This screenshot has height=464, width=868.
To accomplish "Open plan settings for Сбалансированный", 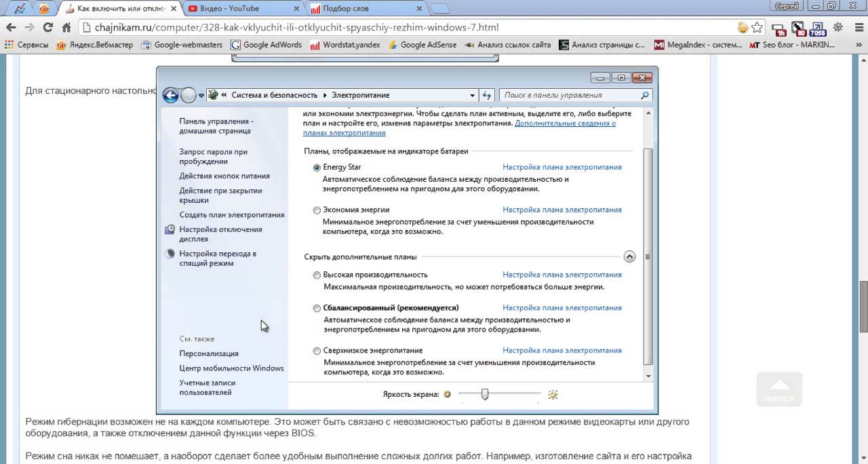I will [562, 307].
